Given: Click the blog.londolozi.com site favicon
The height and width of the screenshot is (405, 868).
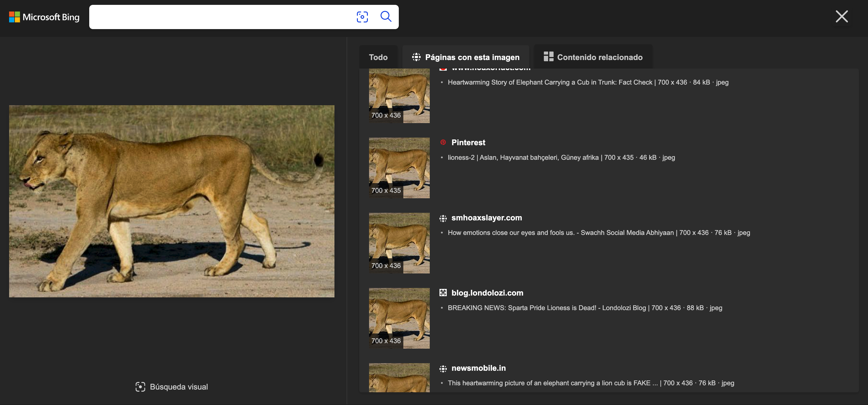Looking at the screenshot, I should click(x=443, y=293).
